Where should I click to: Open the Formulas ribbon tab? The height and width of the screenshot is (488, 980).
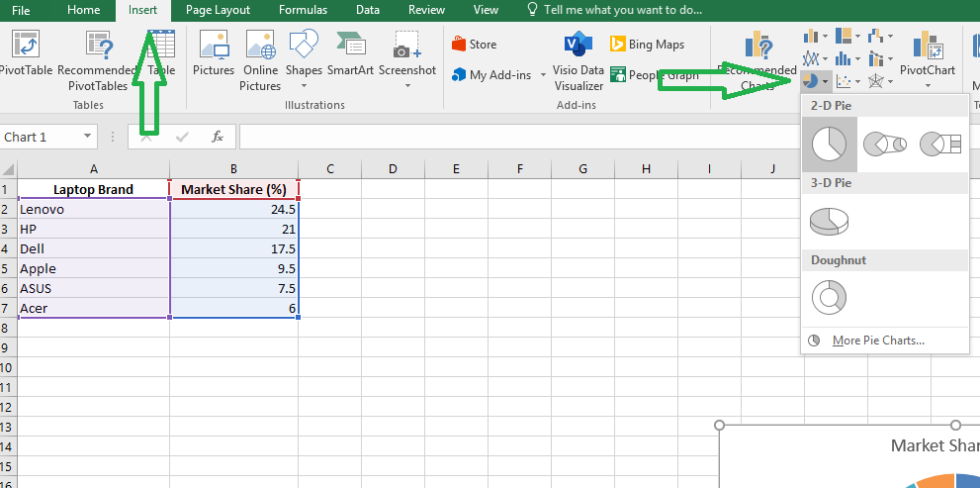point(303,10)
